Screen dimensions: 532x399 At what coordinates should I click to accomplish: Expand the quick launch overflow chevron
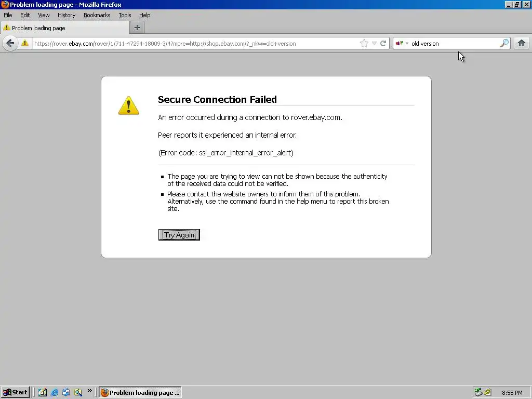(x=89, y=391)
